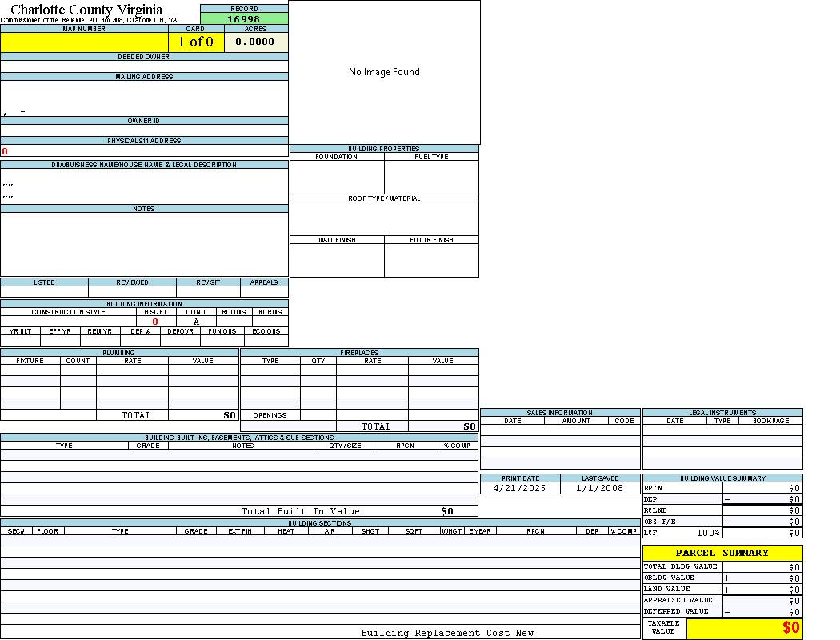This screenshot has height=640, width=840.
Task: Click inside the Mailing Address box
Action: pyautogui.click(x=144, y=98)
